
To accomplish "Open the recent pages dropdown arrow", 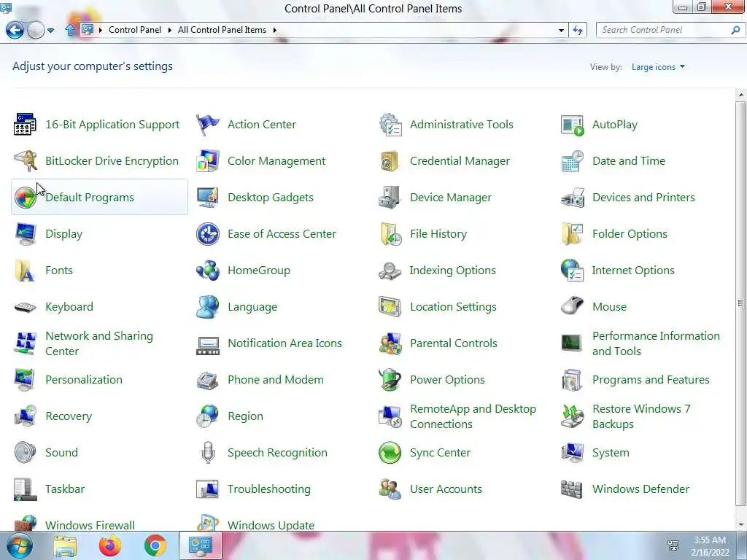I will pyautogui.click(x=50, y=31).
